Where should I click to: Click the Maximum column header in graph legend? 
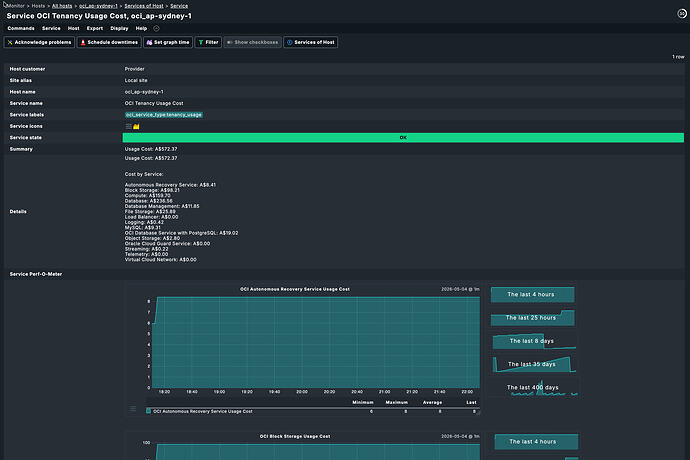[x=396, y=402]
